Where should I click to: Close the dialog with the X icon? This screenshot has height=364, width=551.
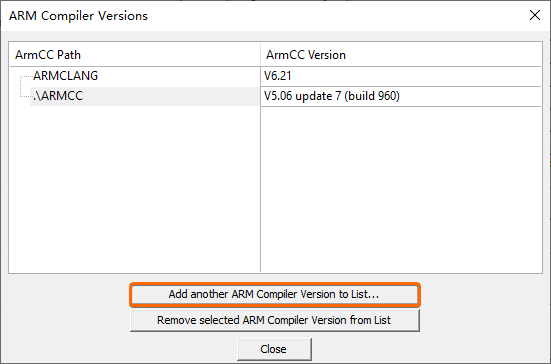click(x=535, y=15)
